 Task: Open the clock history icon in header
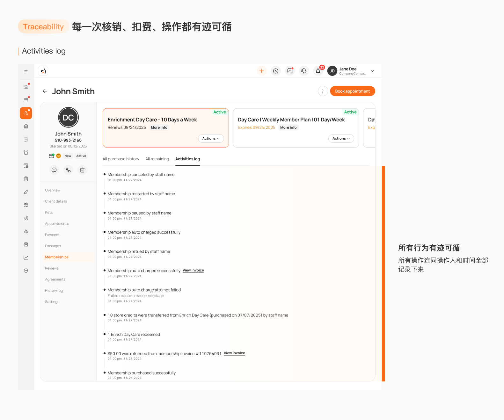tap(276, 71)
